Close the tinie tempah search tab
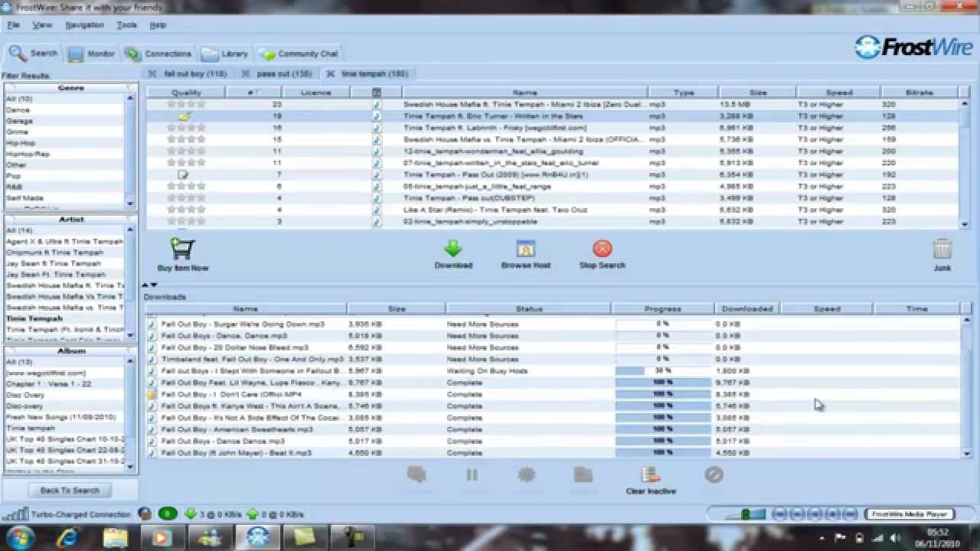This screenshot has height=551, width=980. pyautogui.click(x=331, y=74)
